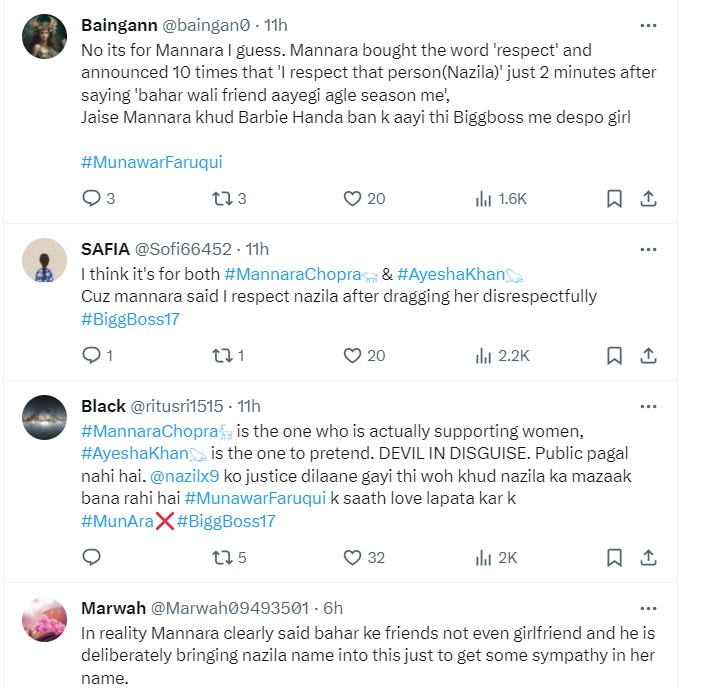Open more options on SAFIA's tweet

(648, 249)
